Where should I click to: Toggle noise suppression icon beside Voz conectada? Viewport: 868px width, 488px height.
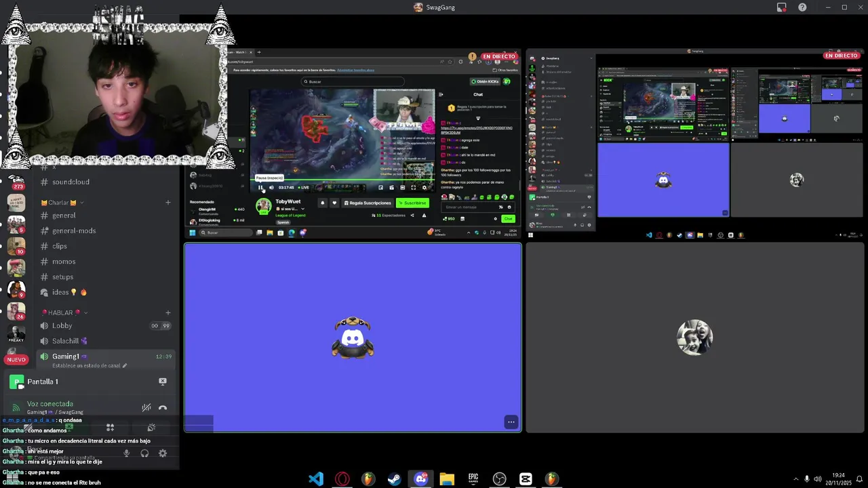(146, 408)
